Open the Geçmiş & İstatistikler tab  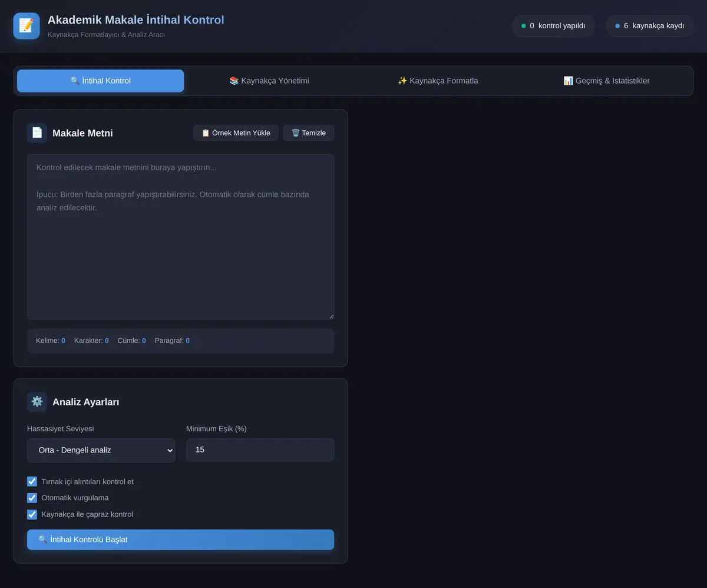click(x=606, y=81)
